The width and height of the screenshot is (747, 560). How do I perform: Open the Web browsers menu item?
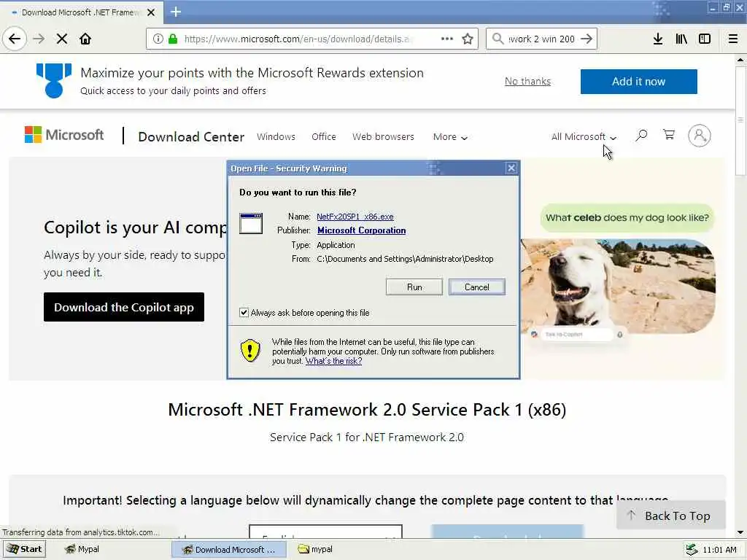click(383, 136)
